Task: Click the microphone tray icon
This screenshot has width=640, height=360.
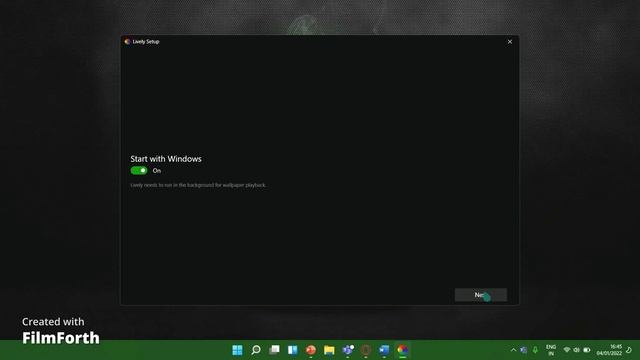Action: (535, 350)
